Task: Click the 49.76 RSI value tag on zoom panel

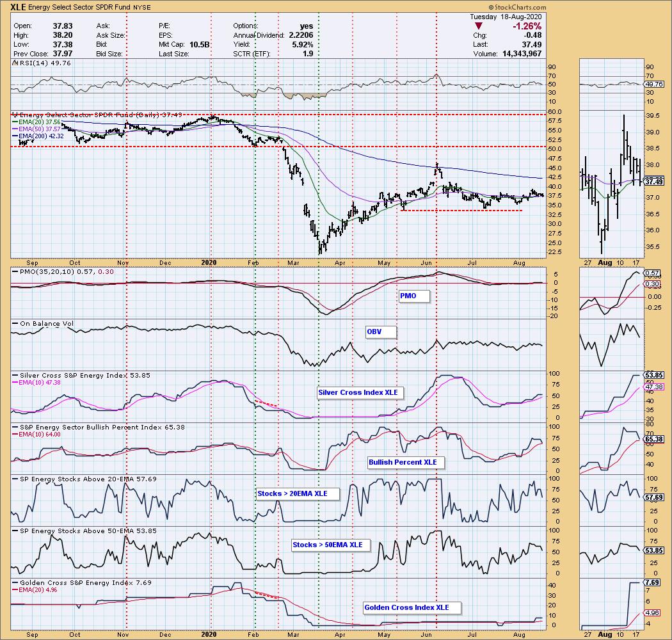Action: (x=654, y=84)
